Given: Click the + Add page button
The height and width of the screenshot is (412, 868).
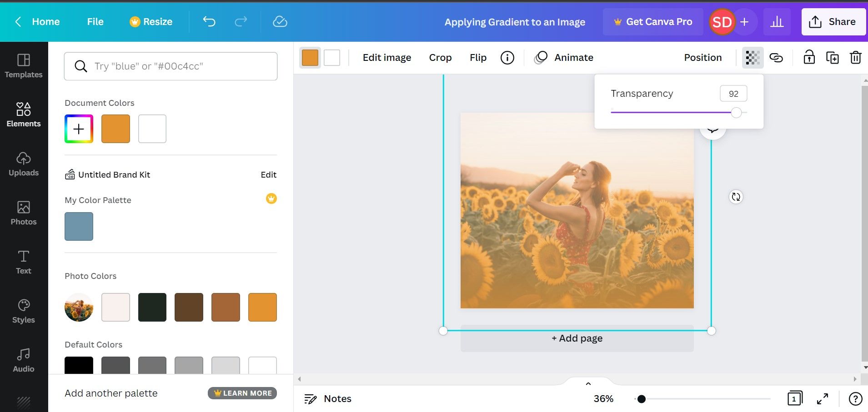Looking at the screenshot, I should pyautogui.click(x=577, y=338).
